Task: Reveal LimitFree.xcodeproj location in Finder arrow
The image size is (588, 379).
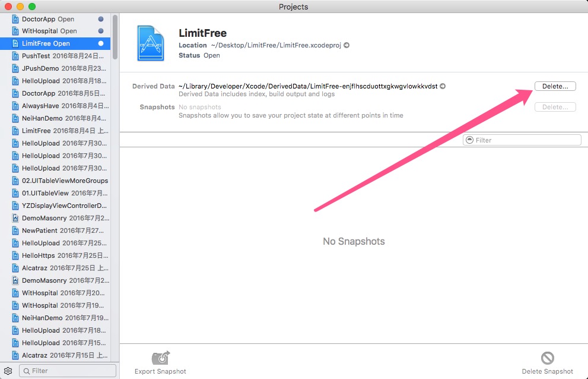Action: 347,45
